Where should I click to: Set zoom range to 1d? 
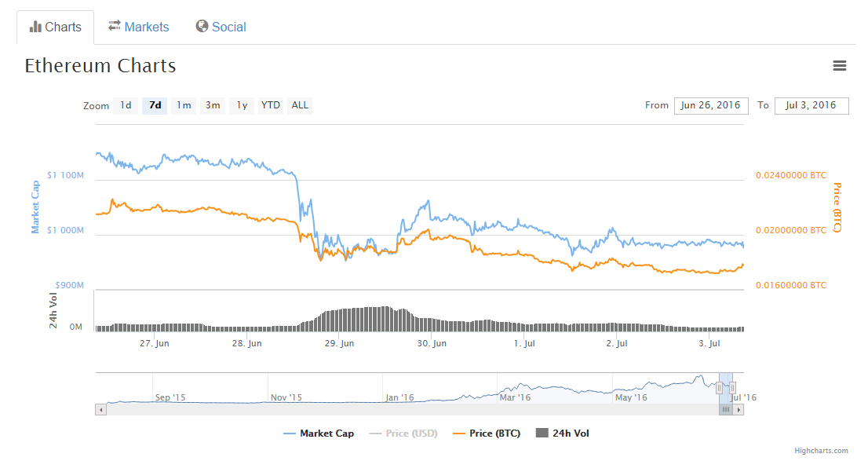[126, 105]
